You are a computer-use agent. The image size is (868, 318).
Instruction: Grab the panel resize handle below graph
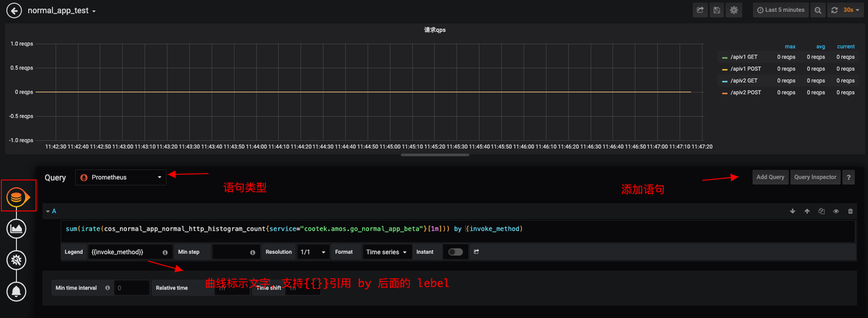(x=434, y=155)
